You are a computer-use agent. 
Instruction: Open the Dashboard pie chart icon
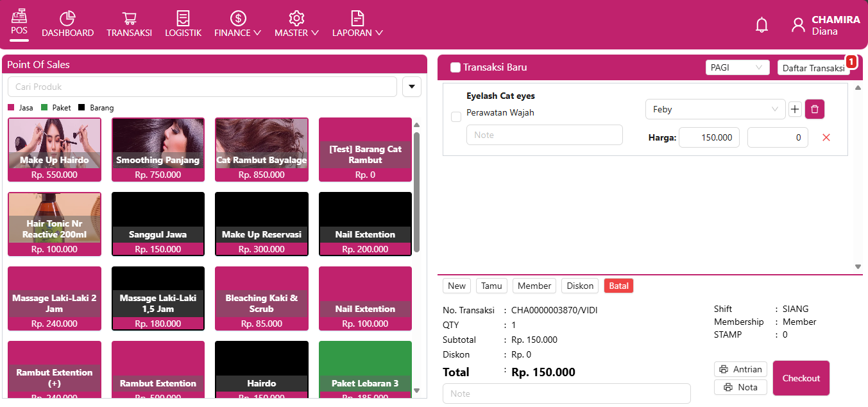(67, 19)
